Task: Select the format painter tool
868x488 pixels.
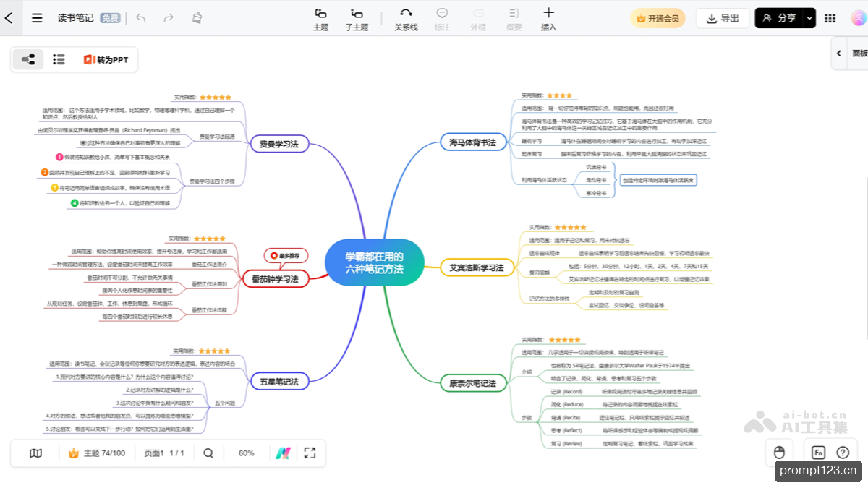Action: coord(197,18)
